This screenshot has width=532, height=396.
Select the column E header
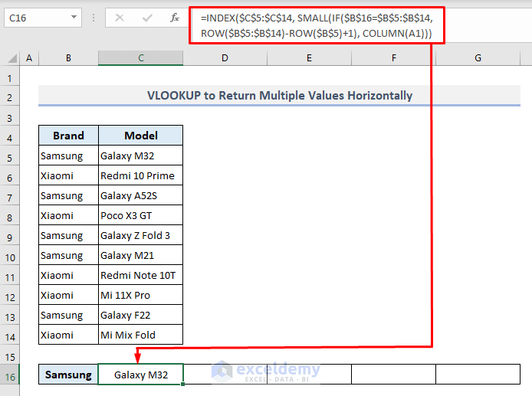[309, 58]
